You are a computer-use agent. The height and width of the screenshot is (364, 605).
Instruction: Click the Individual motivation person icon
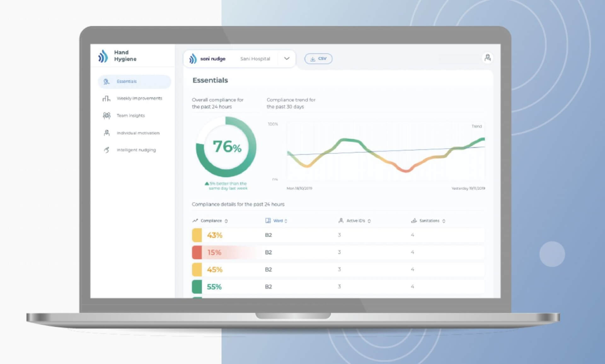coord(107,133)
